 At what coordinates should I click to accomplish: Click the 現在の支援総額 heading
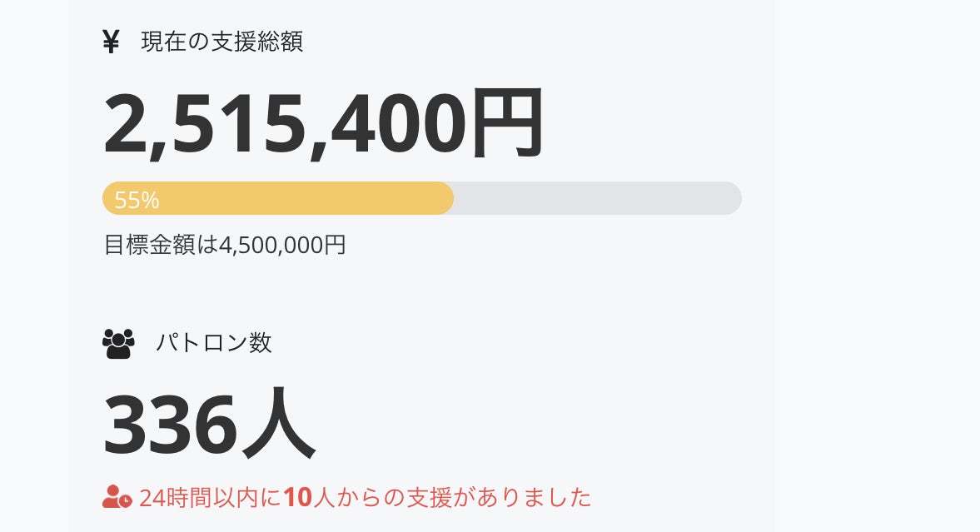(x=221, y=42)
